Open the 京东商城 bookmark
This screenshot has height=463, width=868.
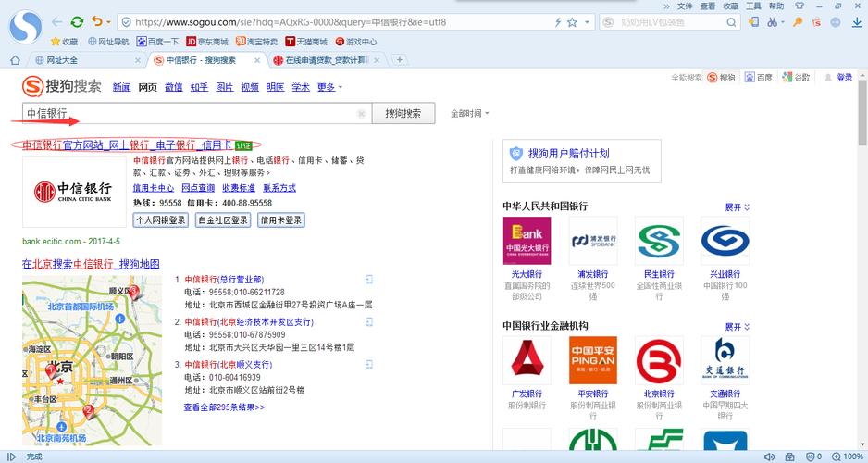(207, 42)
